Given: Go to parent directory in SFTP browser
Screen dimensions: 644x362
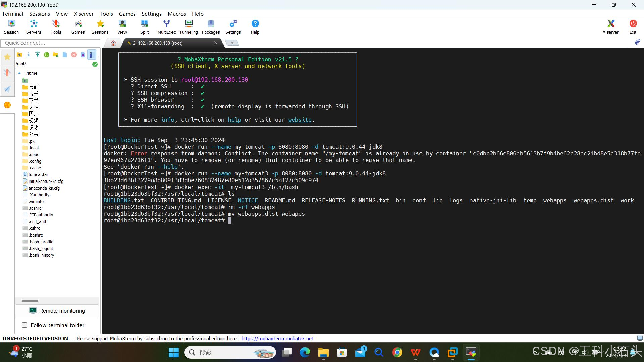Looking at the screenshot, I should point(19,55).
